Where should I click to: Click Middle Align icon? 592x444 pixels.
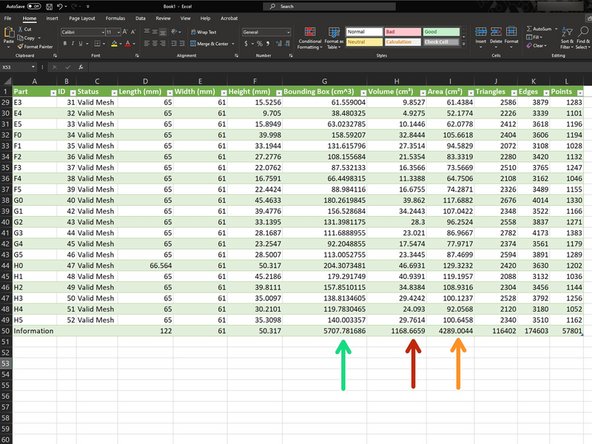pos(155,32)
